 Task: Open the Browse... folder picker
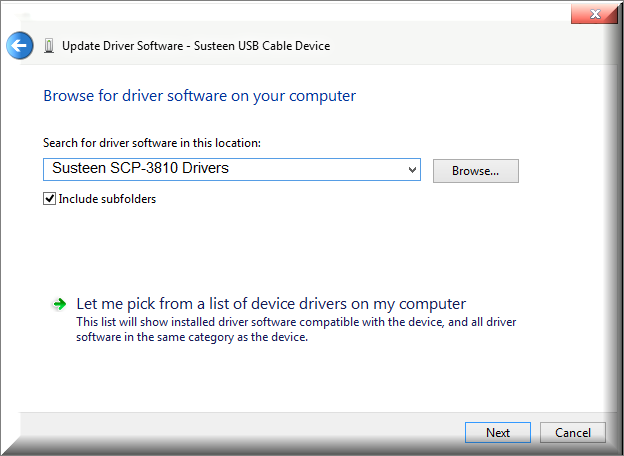click(476, 171)
